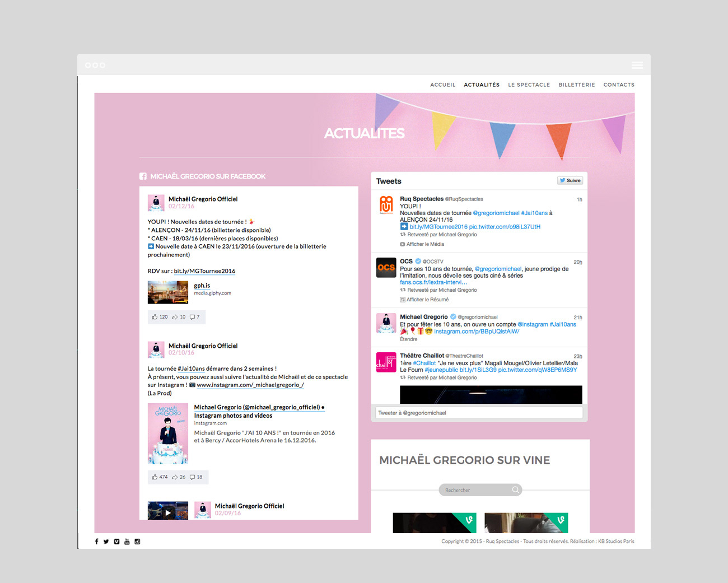Click Afficher le Résumé in OCS tweet
This screenshot has width=728, height=583.
click(x=424, y=300)
